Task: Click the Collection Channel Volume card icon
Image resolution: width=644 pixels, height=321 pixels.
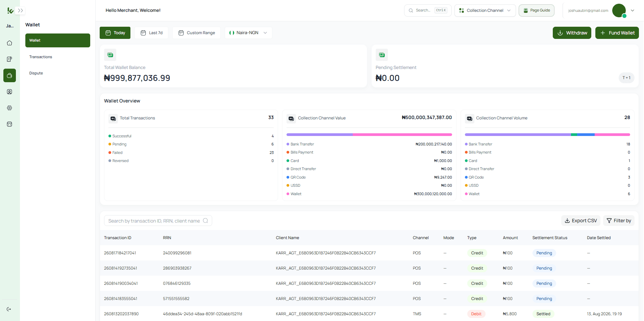Action: pos(470,119)
